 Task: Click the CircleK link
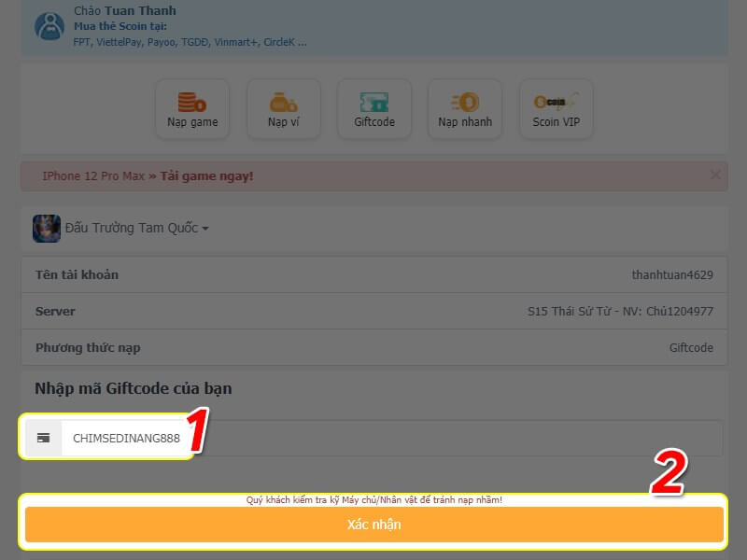point(277,42)
